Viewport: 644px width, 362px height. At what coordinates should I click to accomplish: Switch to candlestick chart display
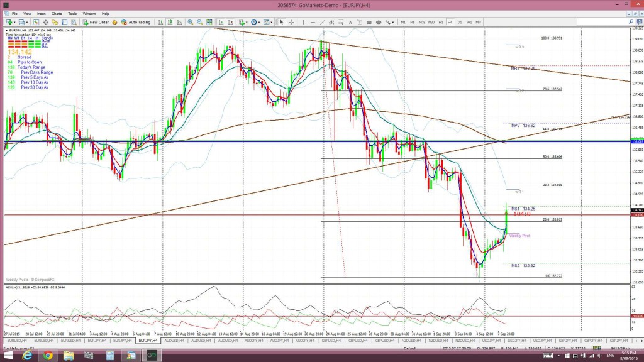(x=170, y=22)
